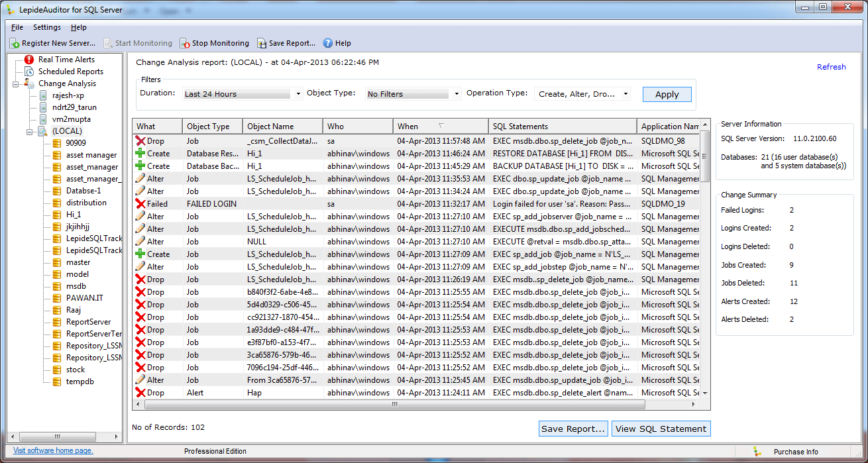Click the Purchase Info status bar icon

757,451
